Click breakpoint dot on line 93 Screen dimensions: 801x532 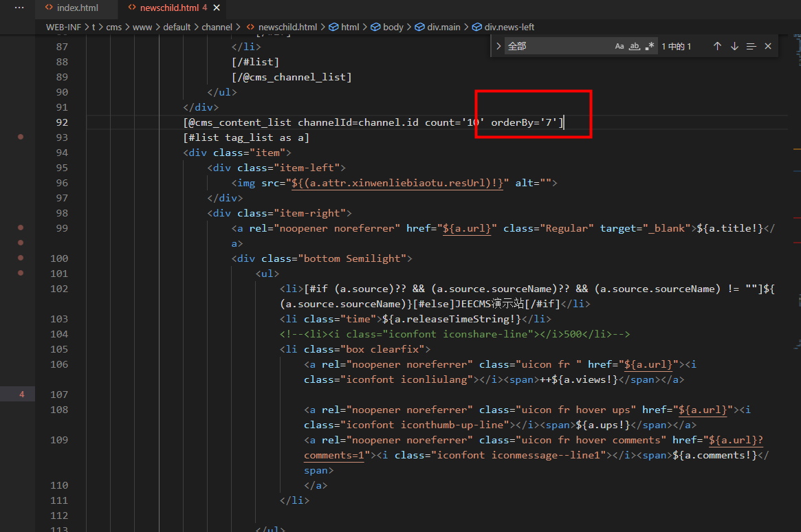point(21,137)
